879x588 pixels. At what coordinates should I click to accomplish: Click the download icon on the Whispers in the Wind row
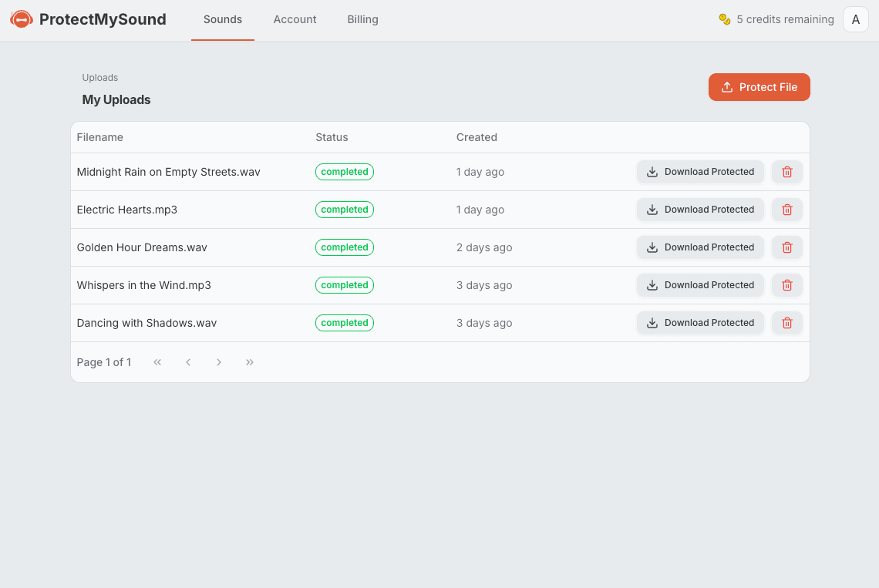[652, 285]
